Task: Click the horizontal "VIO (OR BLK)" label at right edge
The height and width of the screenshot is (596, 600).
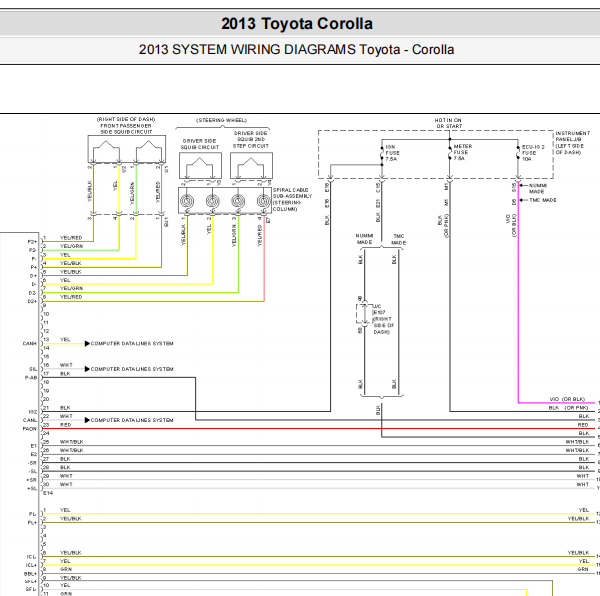Action: [567, 399]
